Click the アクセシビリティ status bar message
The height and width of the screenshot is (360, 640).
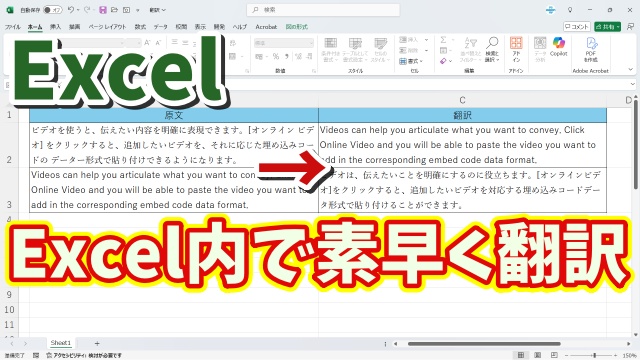84,356
